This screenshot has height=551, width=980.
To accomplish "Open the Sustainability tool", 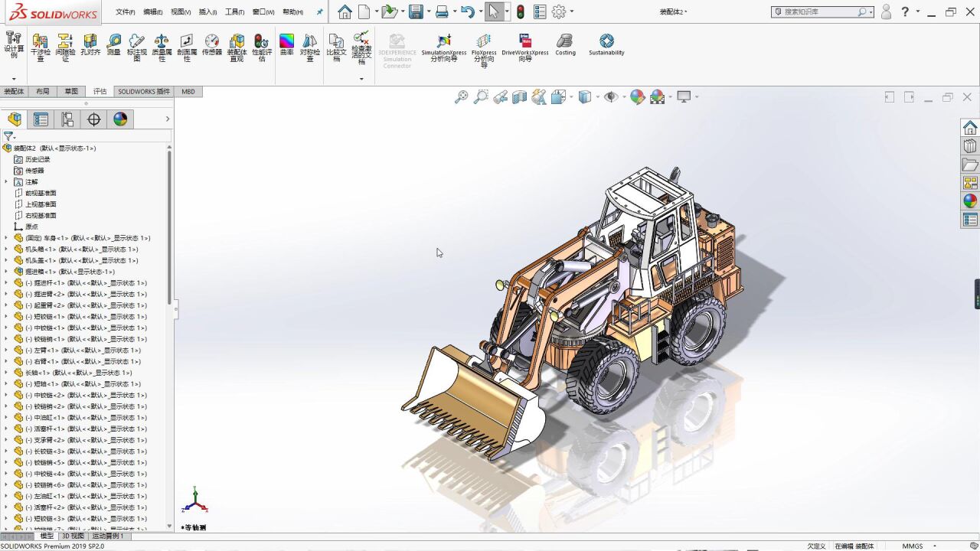I will click(x=606, y=45).
